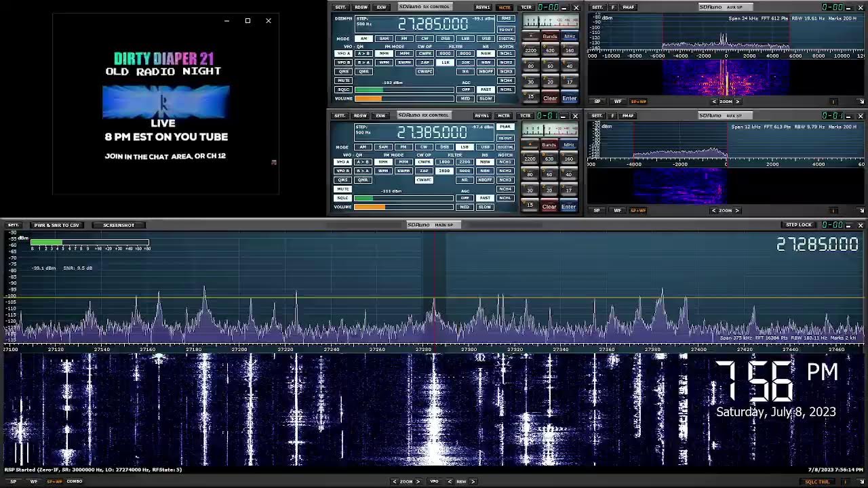
Task: Select USB mode in the top RX Control
Action: coord(486,39)
